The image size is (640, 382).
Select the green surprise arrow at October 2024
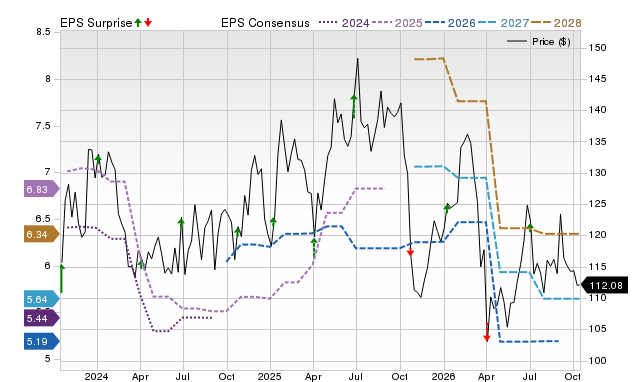[238, 231]
